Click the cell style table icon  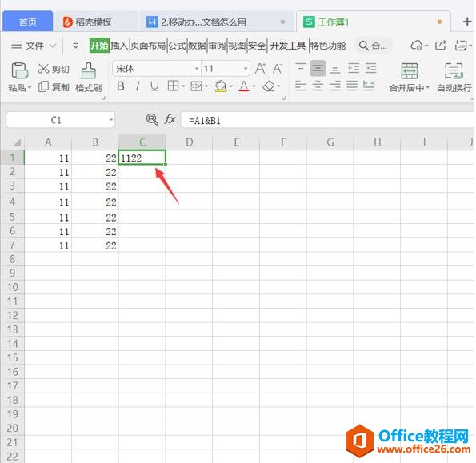[197, 86]
